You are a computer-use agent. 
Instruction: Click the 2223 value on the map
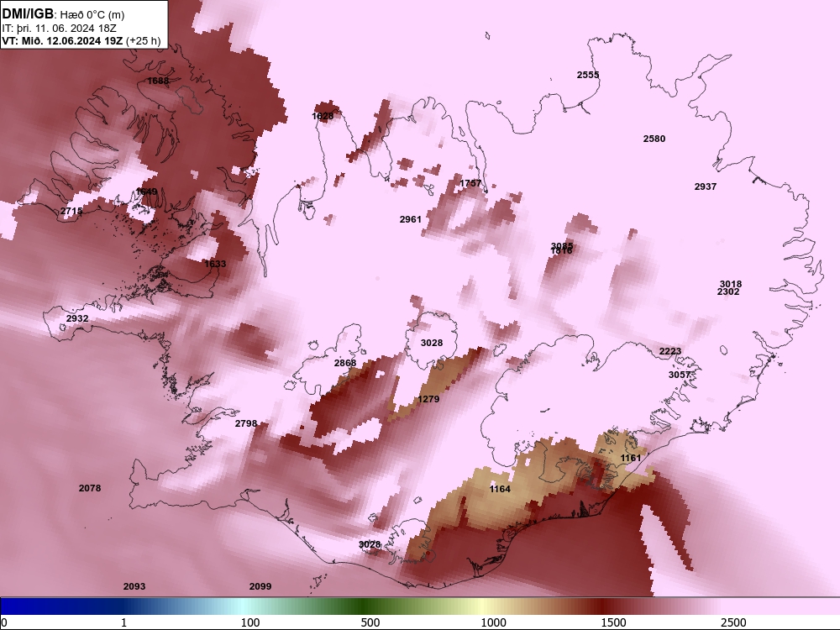pos(670,351)
